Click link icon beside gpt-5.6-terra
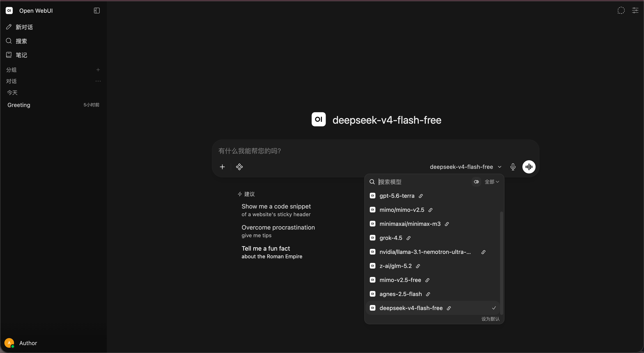Image resolution: width=644 pixels, height=353 pixels. coord(421,196)
